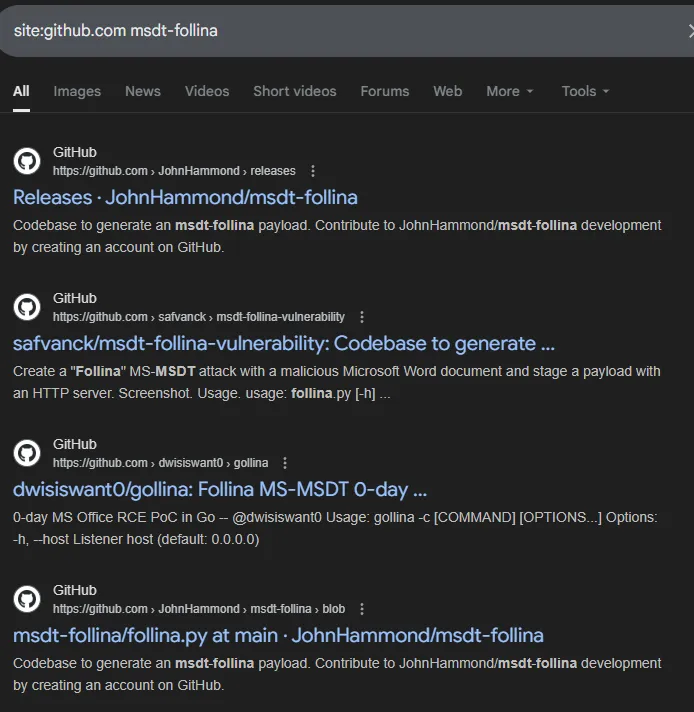Open three-dot menu for msdt-follina-vulnerability result
Screen dimensions: 694x712
pyautogui.click(x=362, y=317)
